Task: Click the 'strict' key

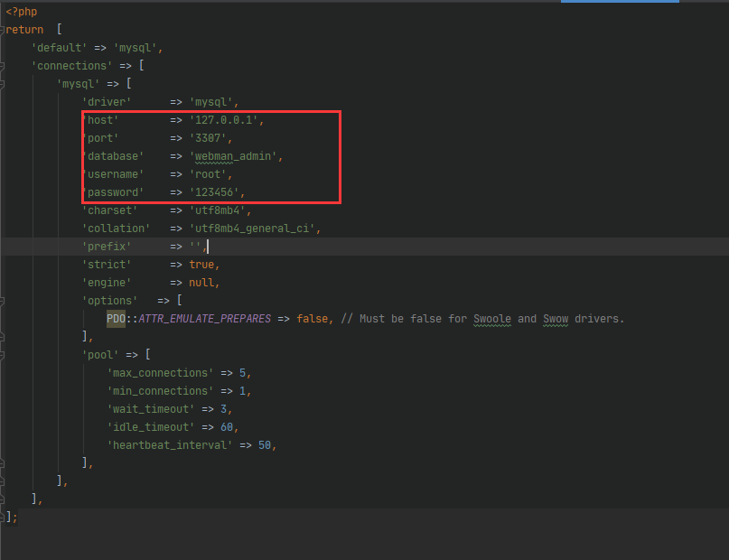Action: pyautogui.click(x=107, y=265)
